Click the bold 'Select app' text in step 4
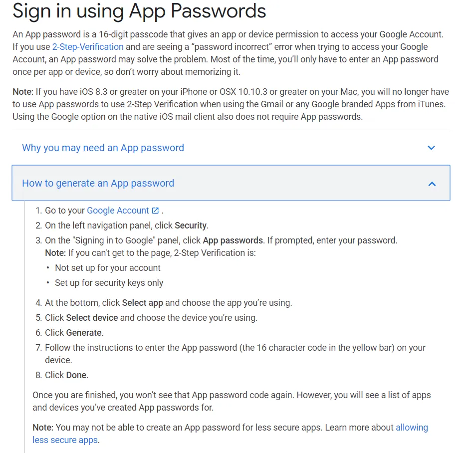Screen dimensions: 476x453 [142, 303]
